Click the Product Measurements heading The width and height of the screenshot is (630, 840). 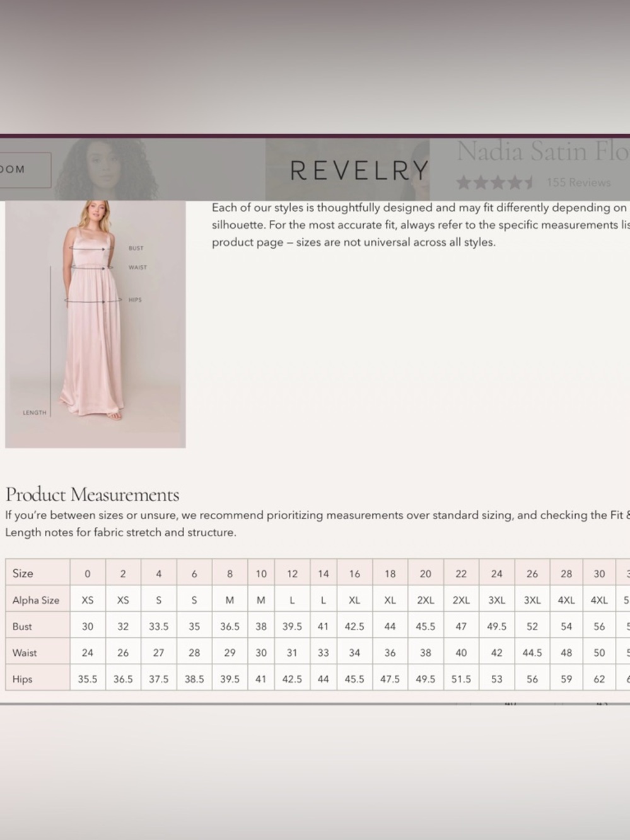coord(92,494)
